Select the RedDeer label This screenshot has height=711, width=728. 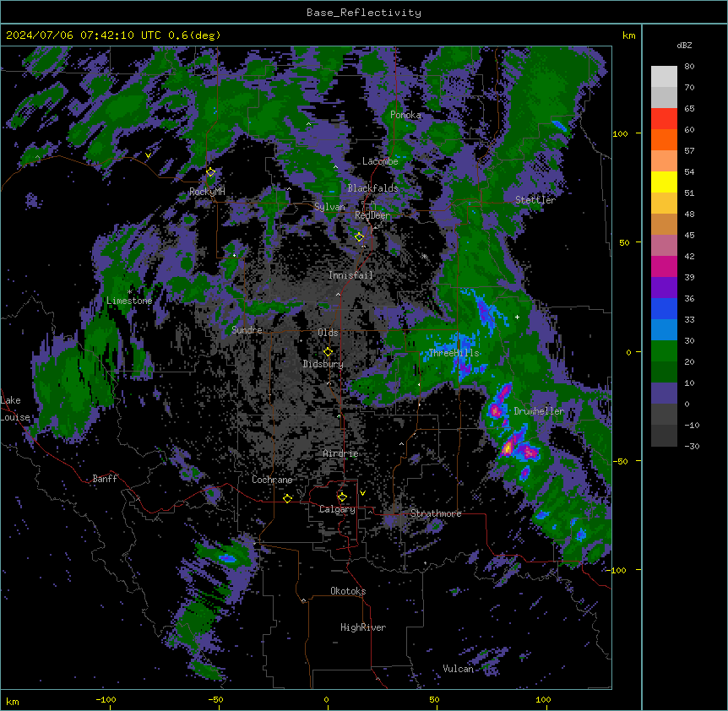(372, 215)
